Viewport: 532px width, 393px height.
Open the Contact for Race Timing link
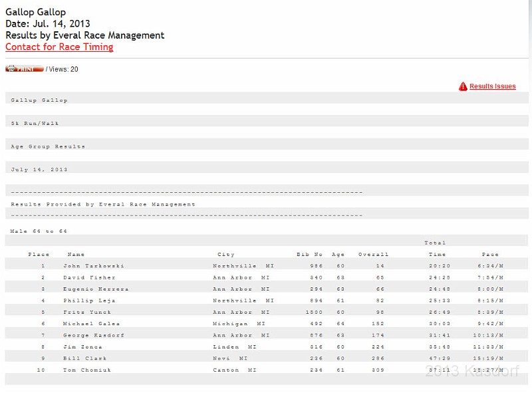(59, 47)
